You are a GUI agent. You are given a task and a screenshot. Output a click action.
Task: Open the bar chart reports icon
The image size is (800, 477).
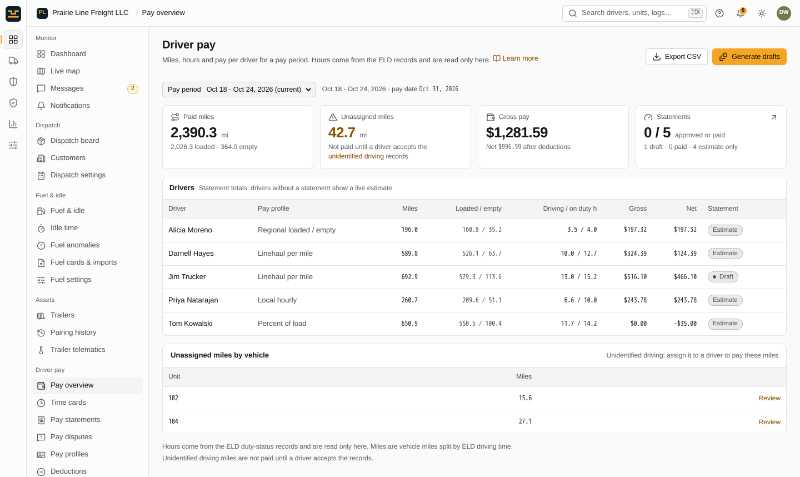[13, 124]
